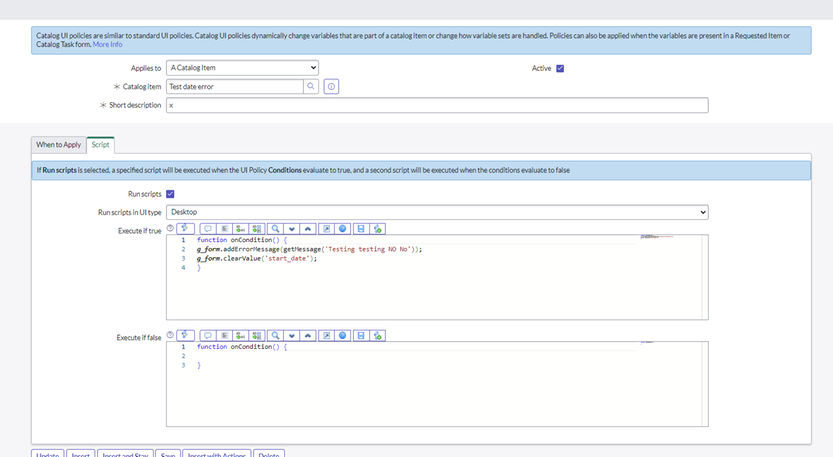Screen dimensions: 833x457
Task: Look up Catalog item with magnifier icon
Action: [x=311, y=86]
